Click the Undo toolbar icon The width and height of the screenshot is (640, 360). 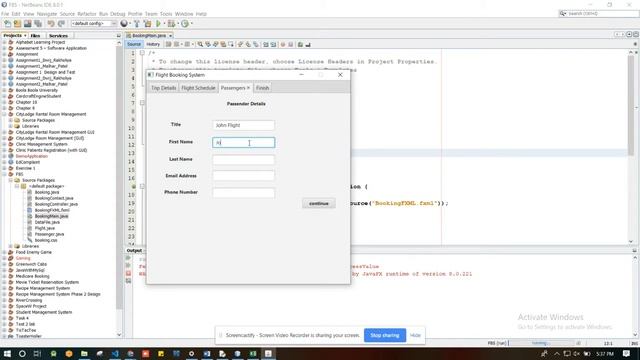(x=51, y=24)
